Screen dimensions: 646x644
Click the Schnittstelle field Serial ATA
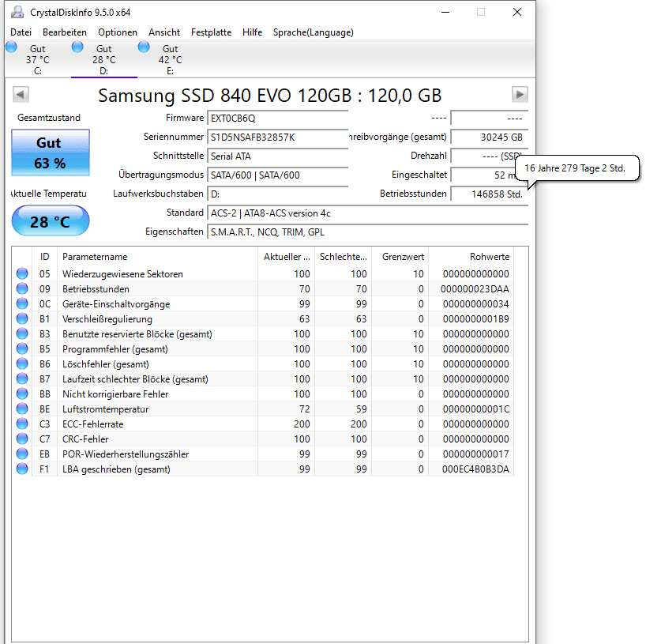pyautogui.click(x=278, y=156)
